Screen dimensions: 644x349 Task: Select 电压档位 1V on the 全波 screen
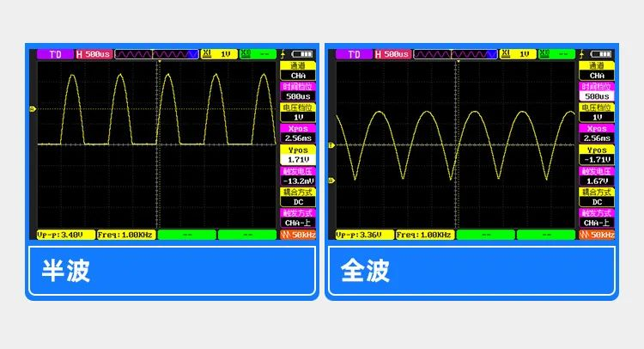(597, 113)
